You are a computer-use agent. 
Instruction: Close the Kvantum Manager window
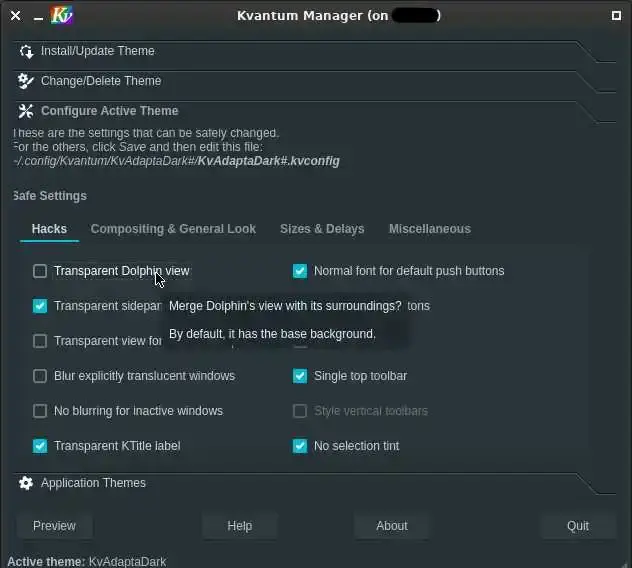[x=15, y=16]
